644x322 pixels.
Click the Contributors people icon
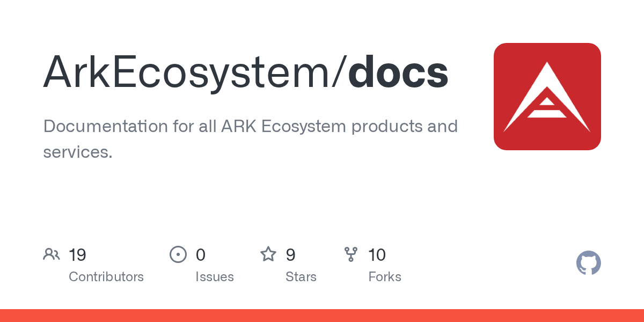click(x=52, y=254)
